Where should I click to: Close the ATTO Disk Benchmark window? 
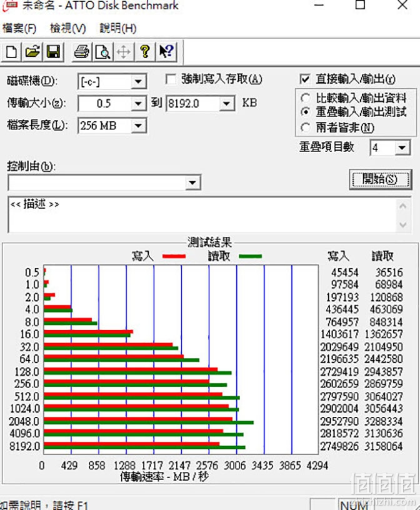[402, 5]
